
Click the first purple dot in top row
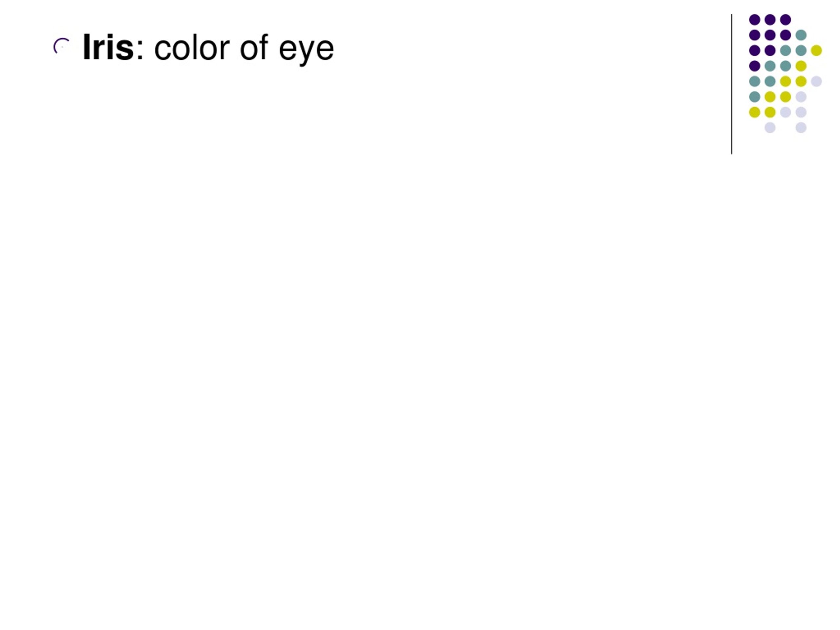click(x=755, y=19)
